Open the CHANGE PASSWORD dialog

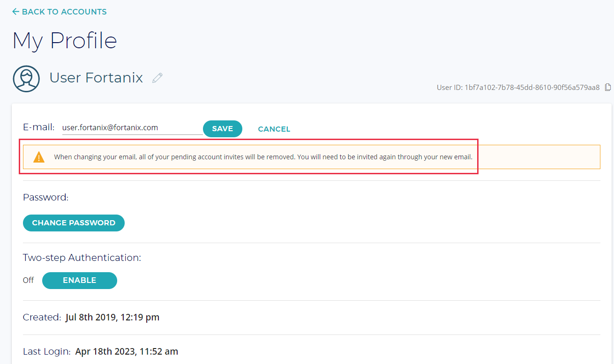pos(74,223)
